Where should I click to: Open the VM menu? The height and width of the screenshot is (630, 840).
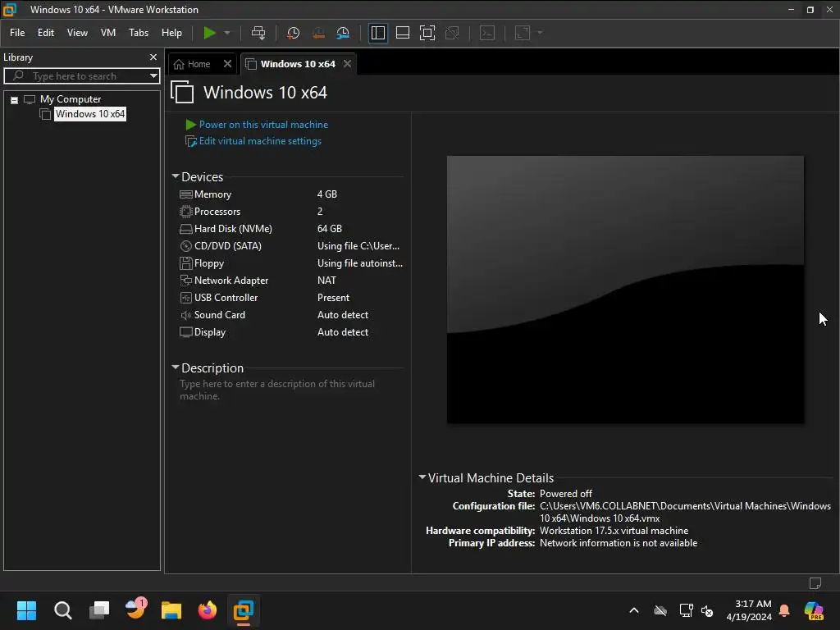pos(108,33)
